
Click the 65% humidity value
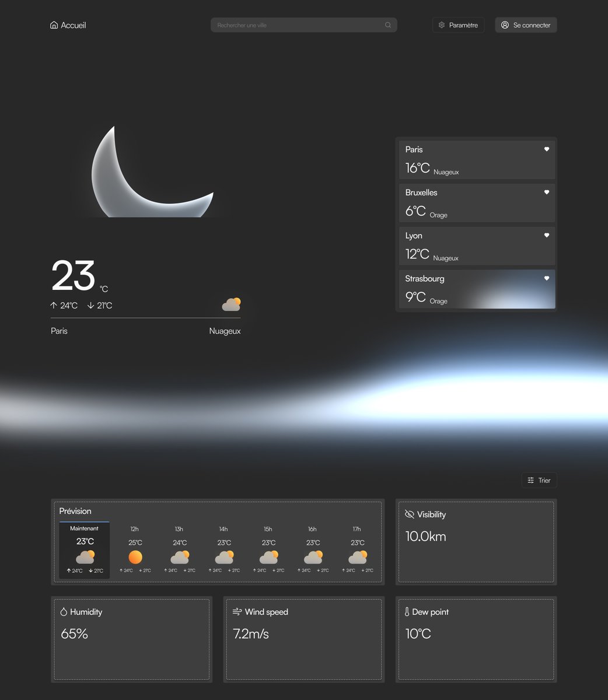[x=74, y=634]
